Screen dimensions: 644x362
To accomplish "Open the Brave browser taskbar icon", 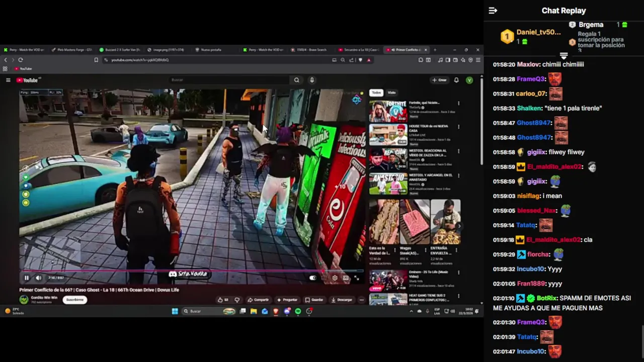I will pyautogui.click(x=276, y=311).
